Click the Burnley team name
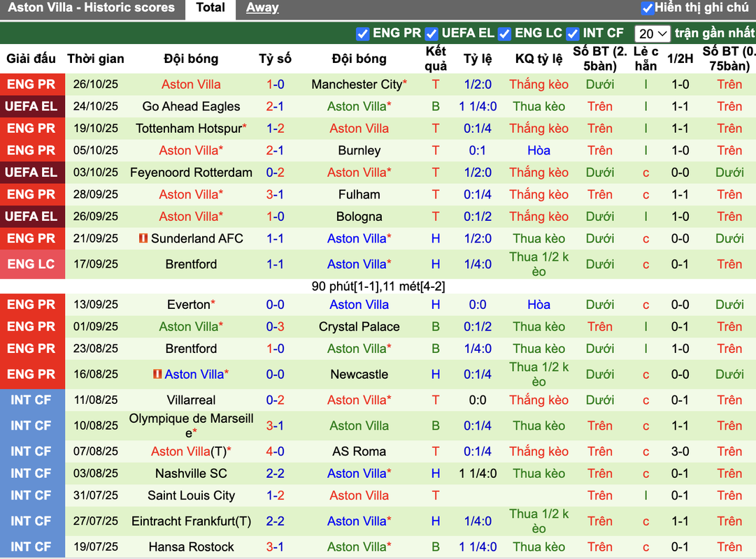756x559 pixels. 359,151
